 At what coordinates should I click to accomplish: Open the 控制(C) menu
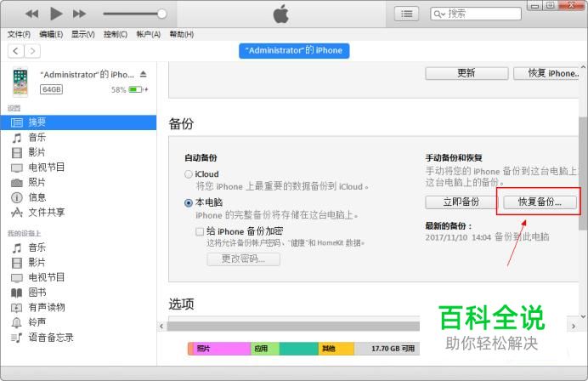tap(116, 35)
